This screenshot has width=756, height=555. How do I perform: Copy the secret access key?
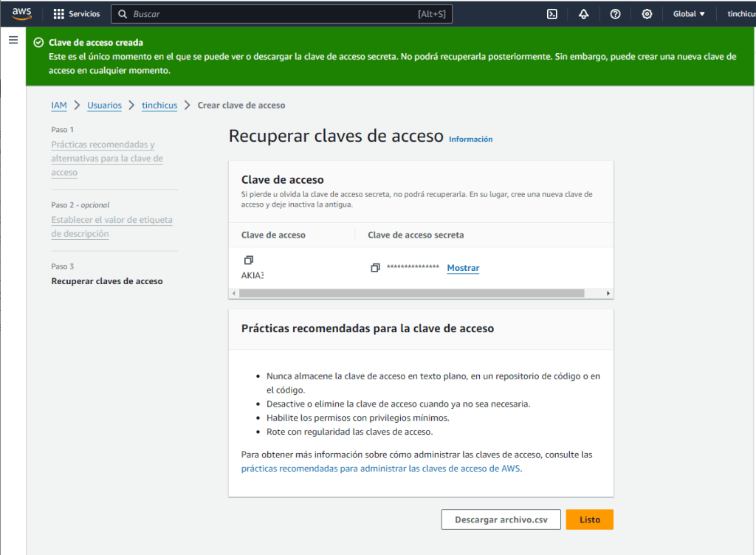[x=375, y=268]
